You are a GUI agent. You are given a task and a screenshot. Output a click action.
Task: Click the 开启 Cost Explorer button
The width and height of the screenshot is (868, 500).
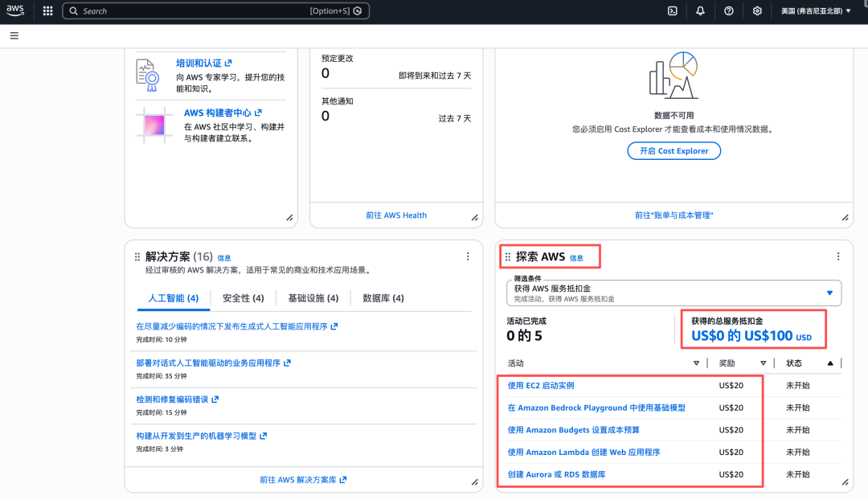tap(674, 150)
